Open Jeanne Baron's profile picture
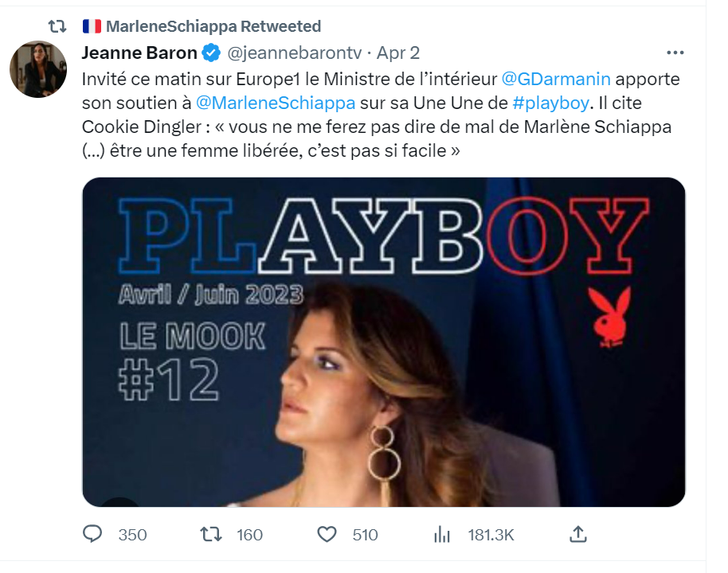Viewport: 728px width, 573px height. (37, 69)
